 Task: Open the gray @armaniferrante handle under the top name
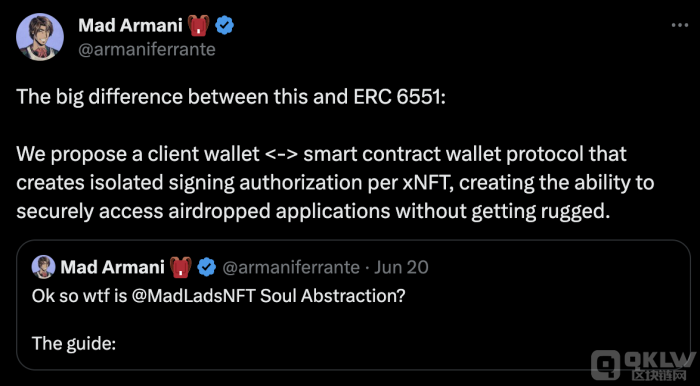click(x=147, y=49)
